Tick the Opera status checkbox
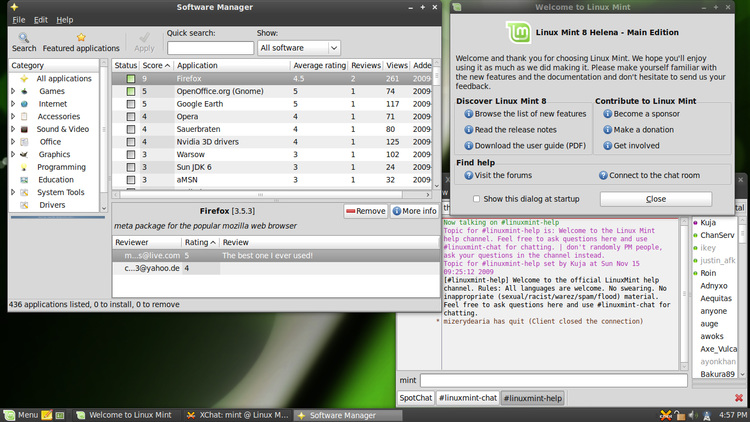The height and width of the screenshot is (422, 750). pyautogui.click(x=131, y=116)
